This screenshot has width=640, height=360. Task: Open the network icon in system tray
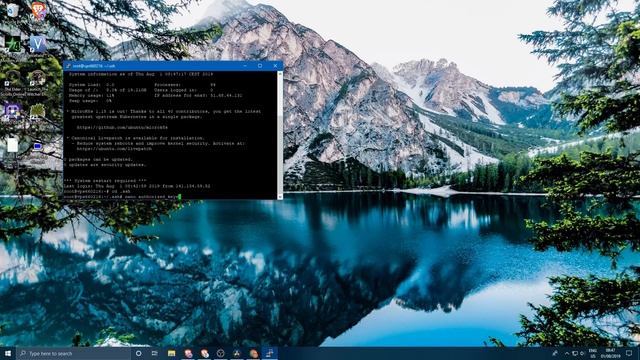[x=575, y=353]
